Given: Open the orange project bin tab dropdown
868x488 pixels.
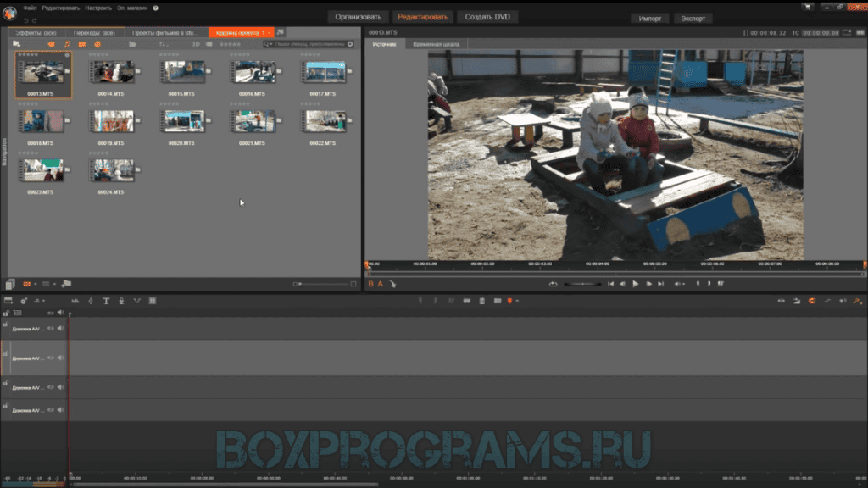Looking at the screenshot, I should tap(269, 33).
